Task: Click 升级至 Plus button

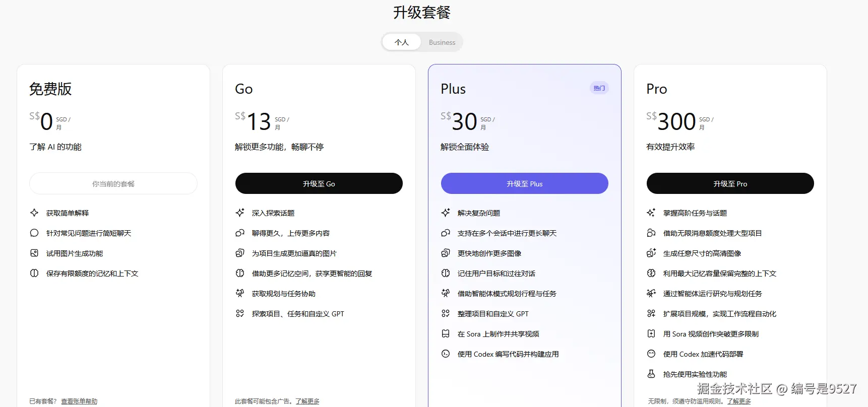Action: (525, 183)
